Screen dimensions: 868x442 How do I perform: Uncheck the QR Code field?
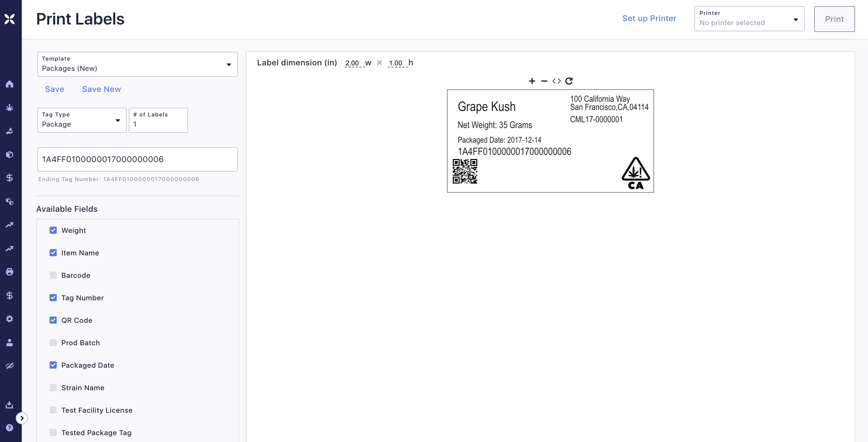(x=53, y=320)
